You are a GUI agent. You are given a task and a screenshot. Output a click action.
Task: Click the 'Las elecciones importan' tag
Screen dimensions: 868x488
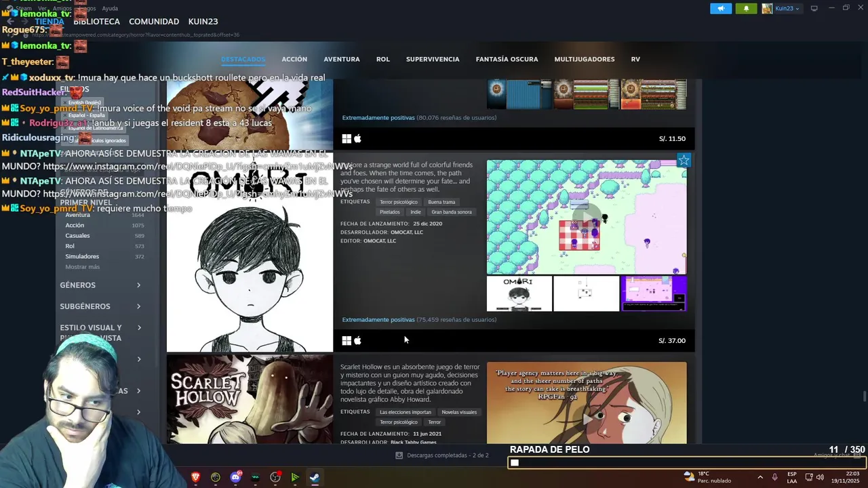tap(406, 412)
